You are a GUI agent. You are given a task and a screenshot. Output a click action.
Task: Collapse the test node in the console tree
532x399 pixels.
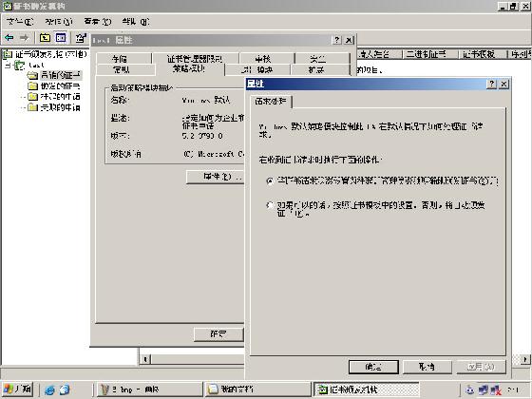tap(8, 66)
